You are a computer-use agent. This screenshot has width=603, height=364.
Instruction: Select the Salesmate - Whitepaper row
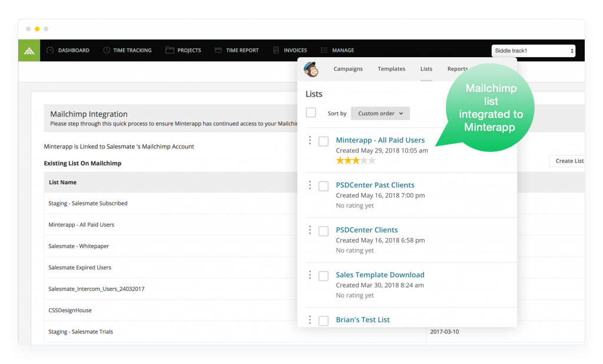click(171, 246)
